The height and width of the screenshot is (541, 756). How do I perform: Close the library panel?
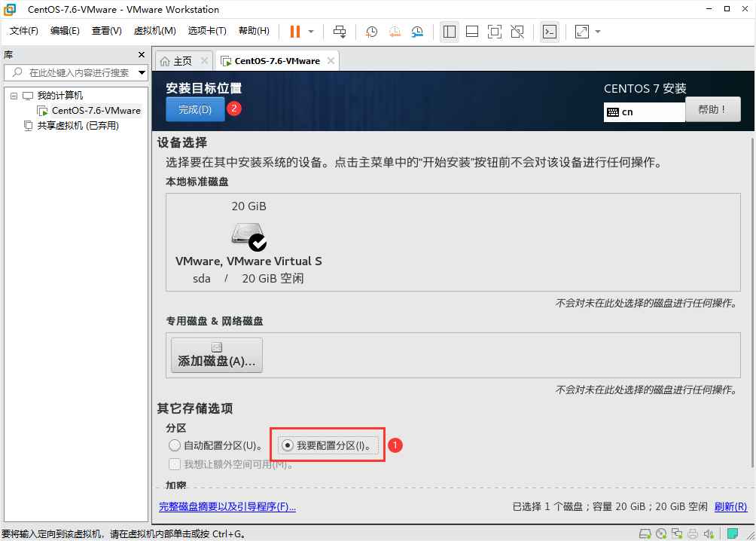[x=142, y=54]
